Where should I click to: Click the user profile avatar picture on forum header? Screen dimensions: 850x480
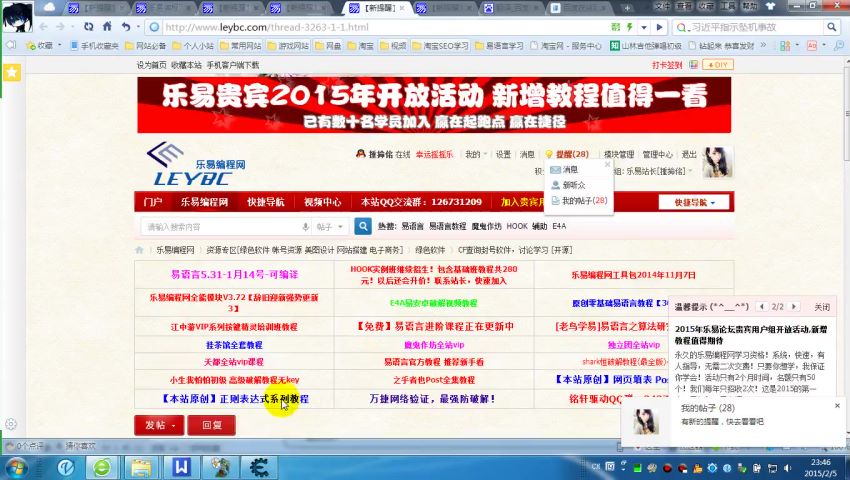(718, 162)
